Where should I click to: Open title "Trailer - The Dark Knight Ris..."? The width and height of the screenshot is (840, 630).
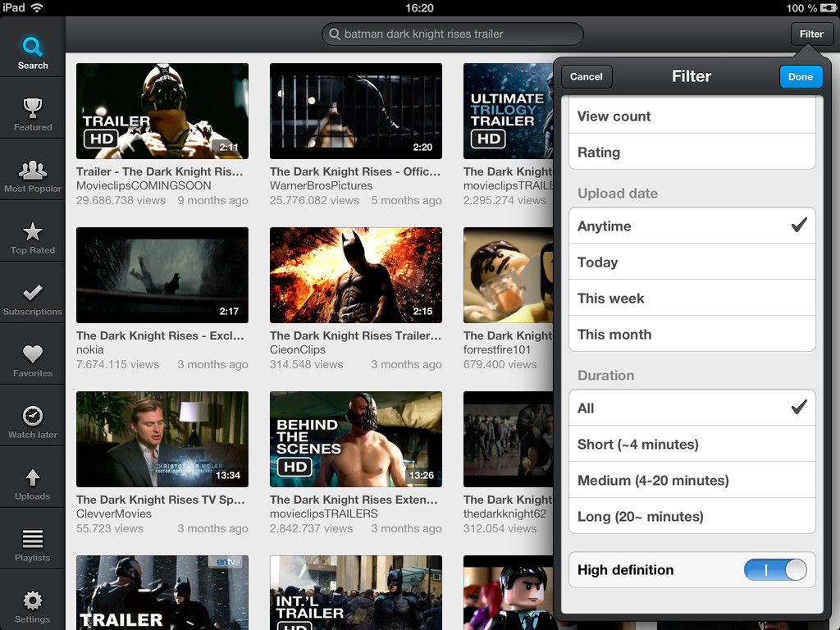[x=160, y=171]
